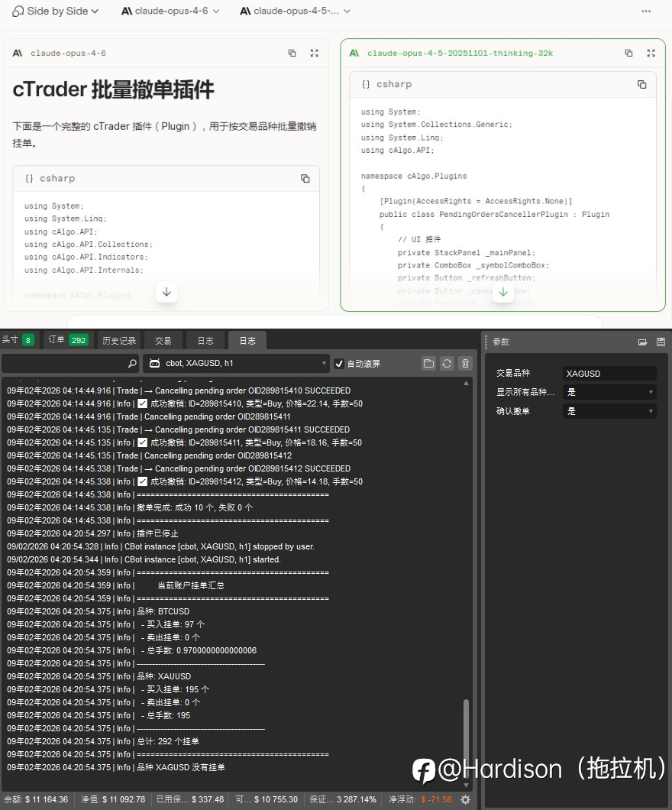672x810 pixels.
Task: Click the log line '品种: BTCUSD'
Action: click(x=163, y=611)
